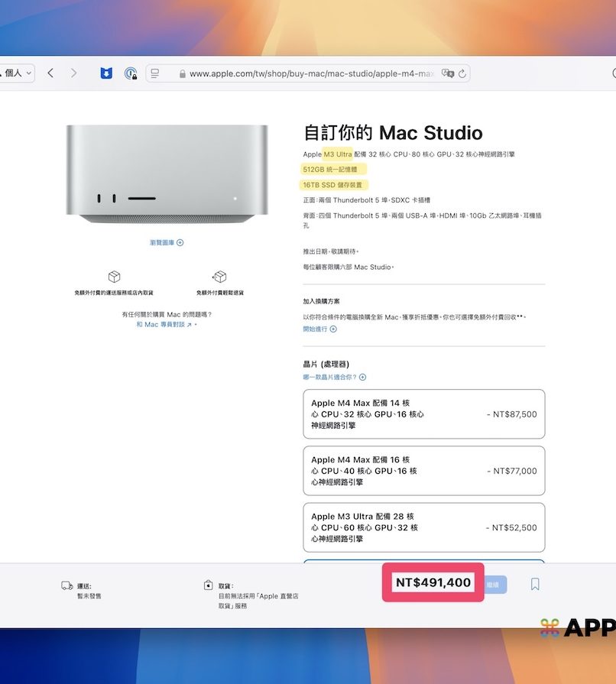This screenshot has width=616, height=684.
Task: Expand 開始進行 trade-in option
Action: [319, 329]
